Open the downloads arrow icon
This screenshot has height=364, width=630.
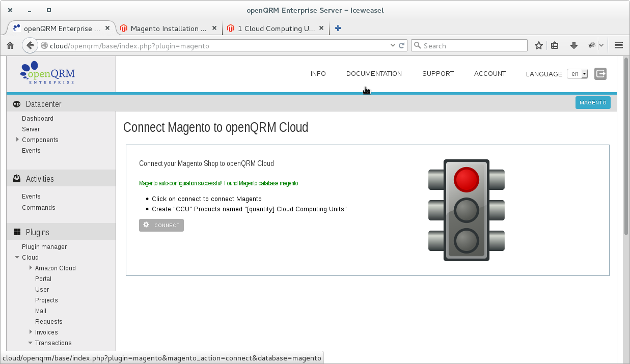[x=573, y=45]
